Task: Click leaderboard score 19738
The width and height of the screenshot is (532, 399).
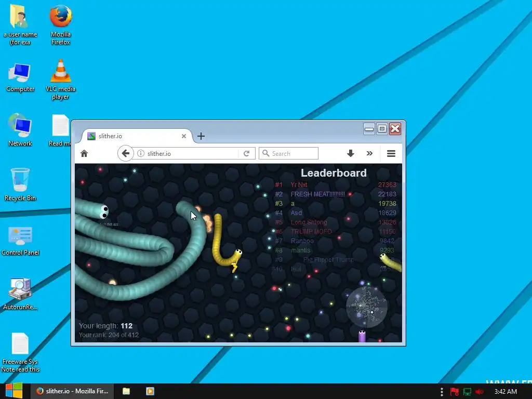Action: pyautogui.click(x=387, y=204)
